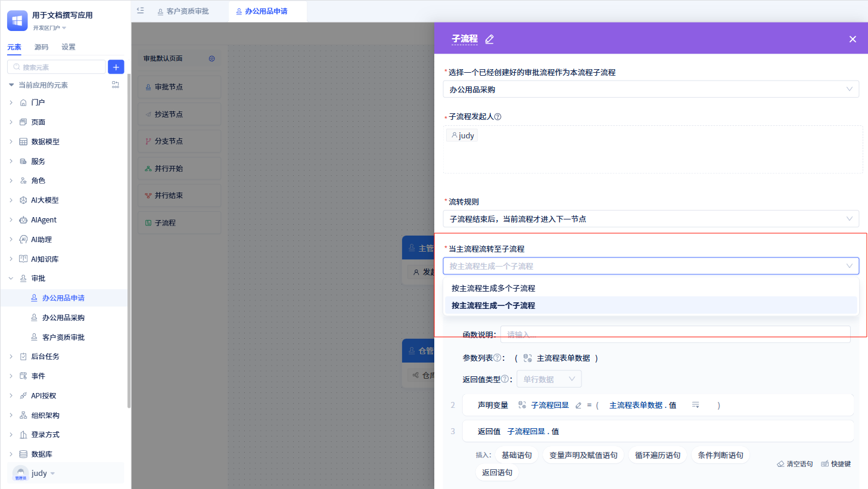
Task: Click the 开发区门户 dropdown under app title
Action: 49,28
